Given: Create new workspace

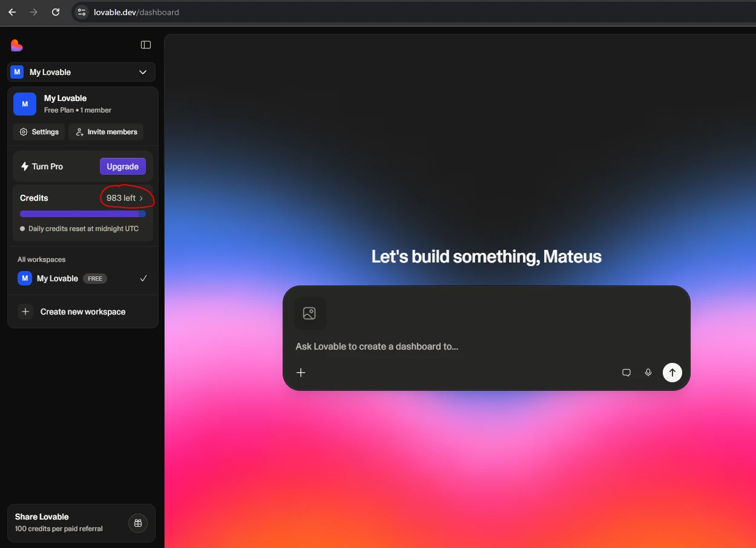Looking at the screenshot, I should point(82,312).
